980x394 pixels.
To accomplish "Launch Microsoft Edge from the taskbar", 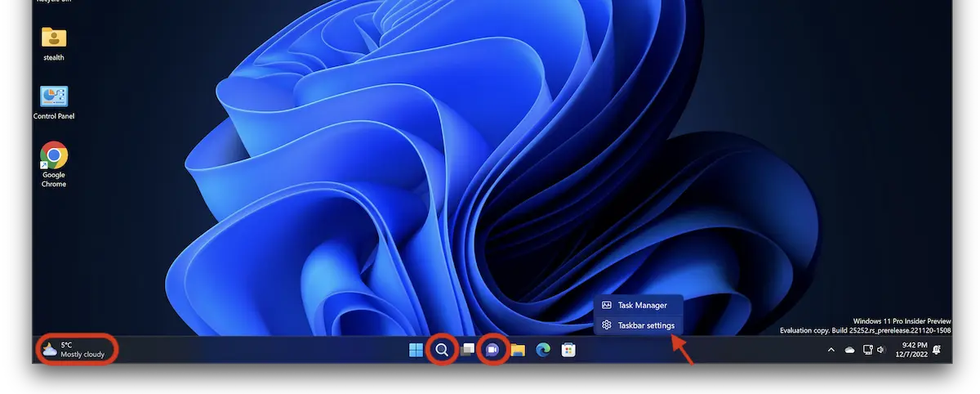I will [543, 350].
